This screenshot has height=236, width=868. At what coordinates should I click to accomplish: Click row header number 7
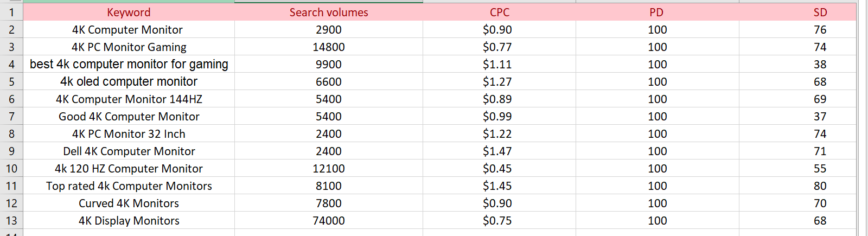(x=11, y=117)
